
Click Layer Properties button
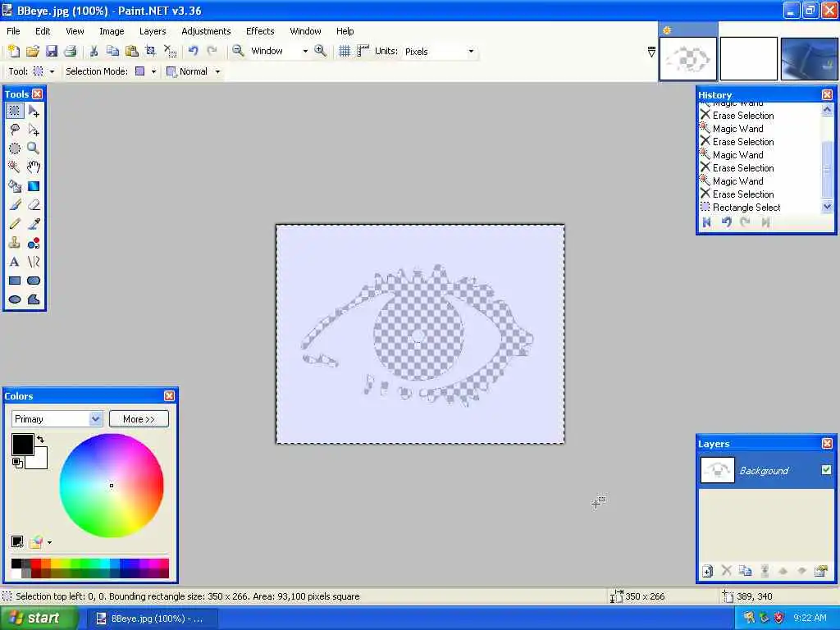pyautogui.click(x=820, y=571)
